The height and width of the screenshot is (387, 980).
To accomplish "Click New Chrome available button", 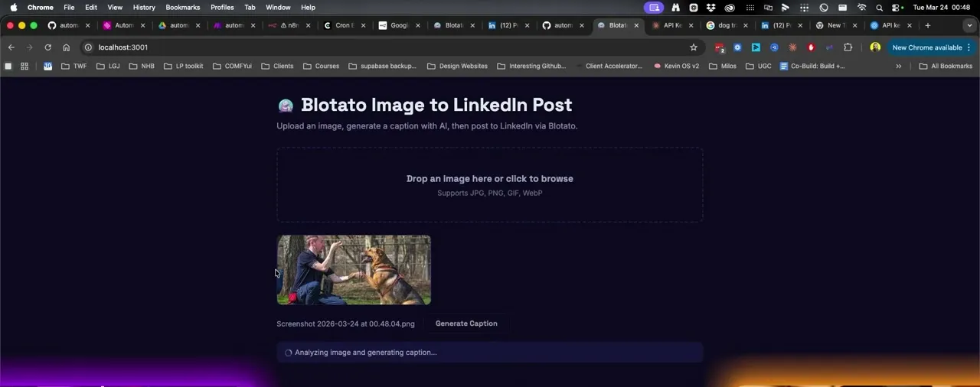I will pos(926,47).
